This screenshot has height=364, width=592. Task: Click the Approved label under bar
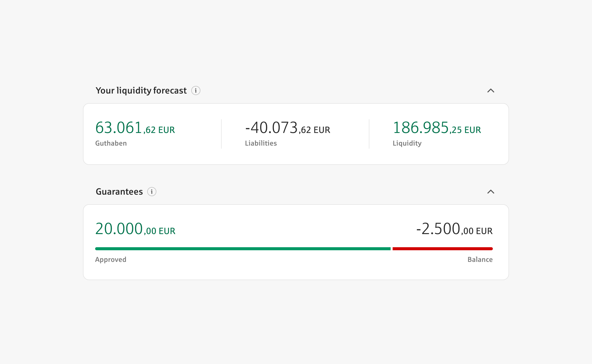point(111,260)
